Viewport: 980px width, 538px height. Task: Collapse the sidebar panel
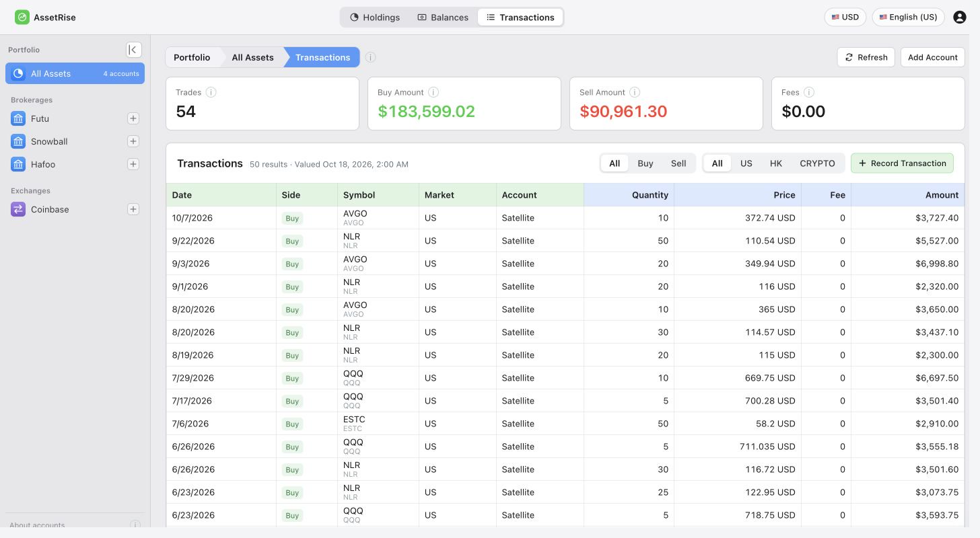coord(134,50)
